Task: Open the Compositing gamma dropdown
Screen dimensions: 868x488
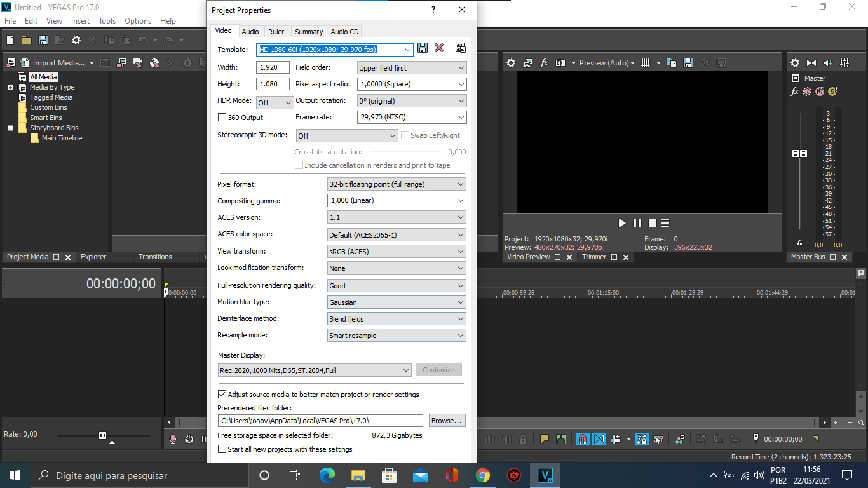Action: point(397,200)
